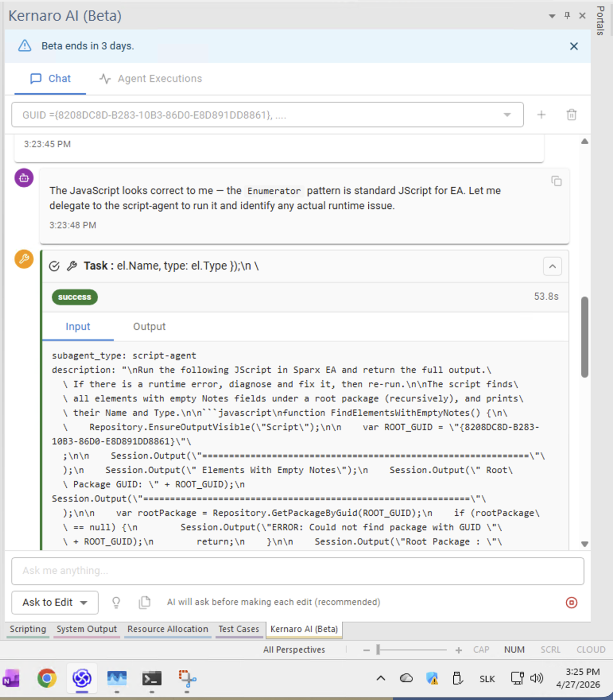Switch to the Chat tab
Screen dimensions: 613x700
pos(50,79)
